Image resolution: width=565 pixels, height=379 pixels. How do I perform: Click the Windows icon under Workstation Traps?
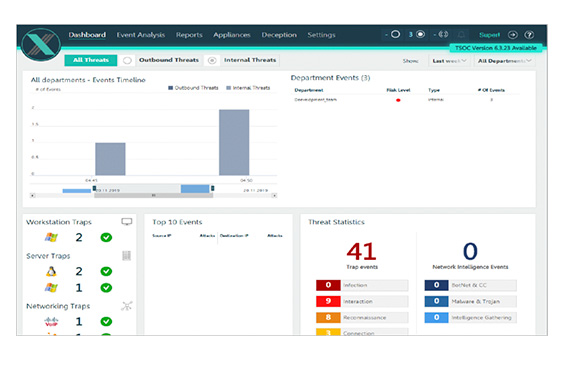[x=51, y=237]
